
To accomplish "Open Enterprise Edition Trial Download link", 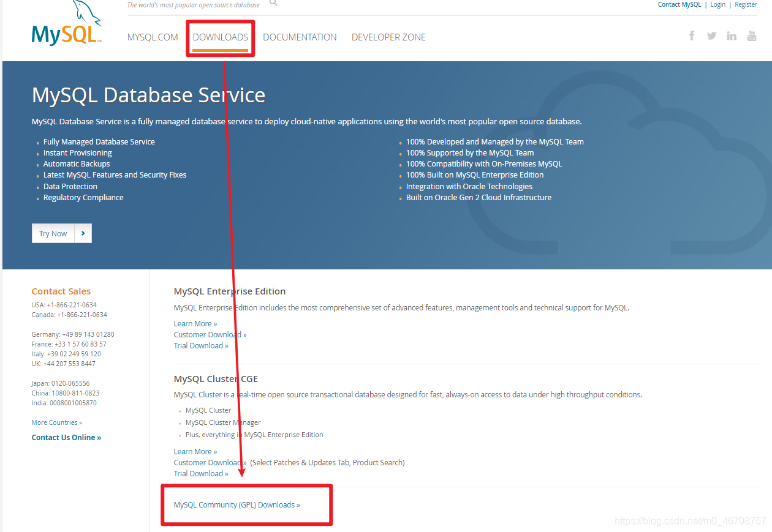I will tap(201, 345).
